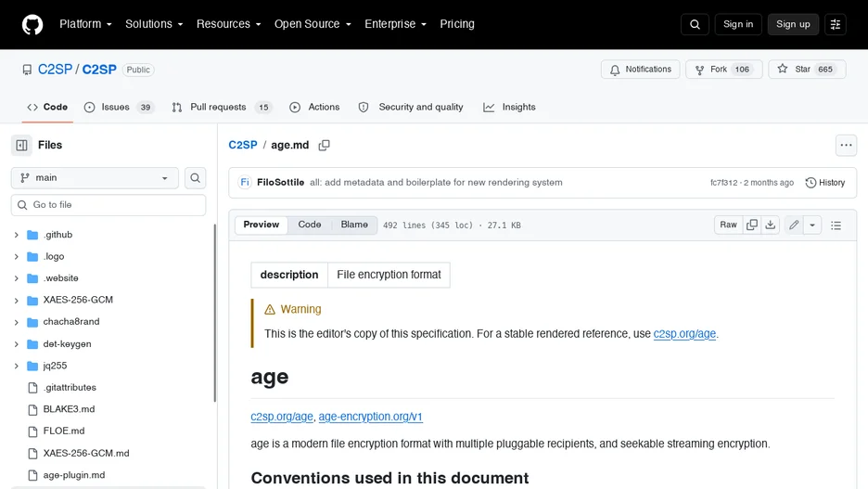
Task: Open the Insights tab
Action: pos(509,108)
